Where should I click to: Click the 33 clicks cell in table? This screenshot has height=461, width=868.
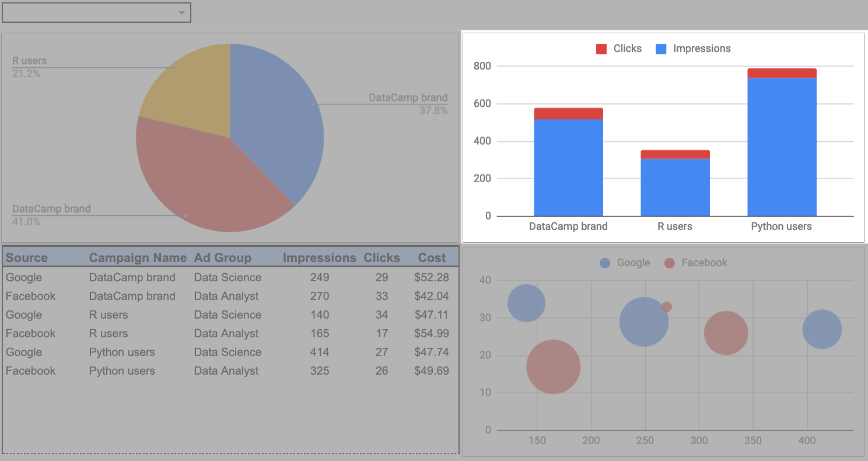tap(382, 296)
